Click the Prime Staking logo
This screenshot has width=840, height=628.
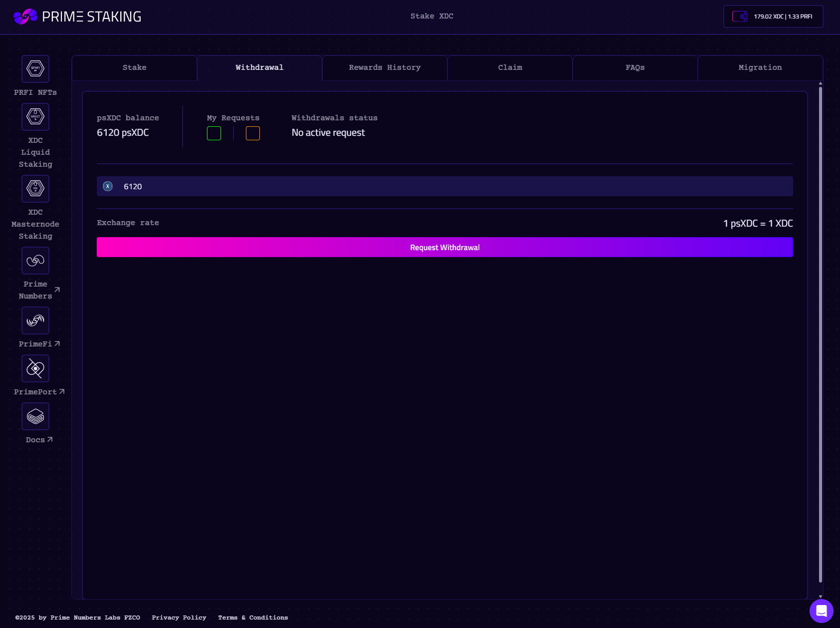(x=77, y=16)
